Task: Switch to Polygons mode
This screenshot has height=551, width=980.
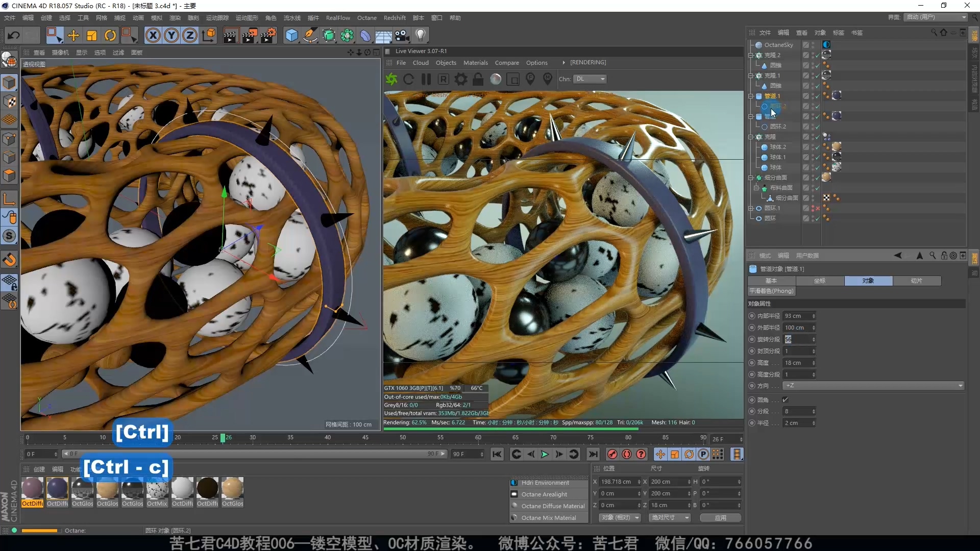Action: (9, 176)
